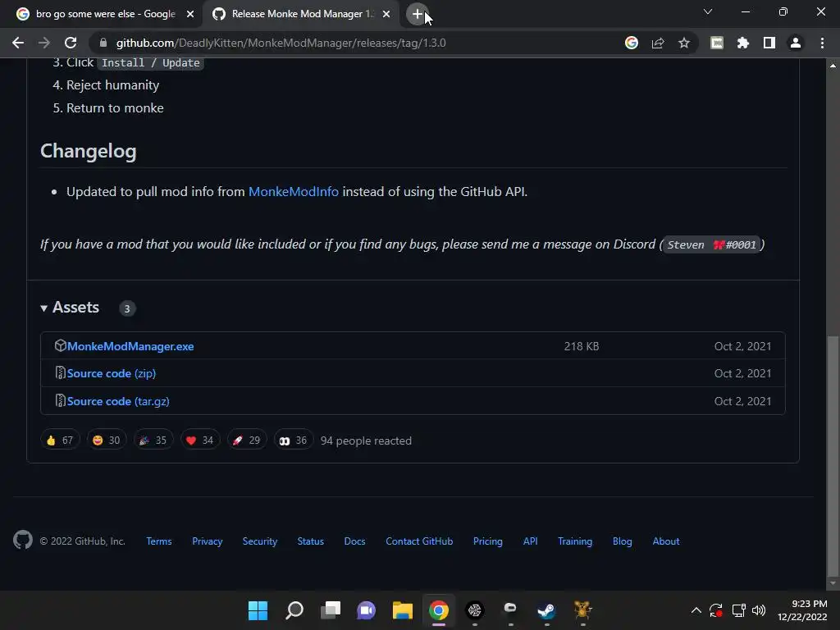This screenshot has width=840, height=630.
Task: Collapse the Assets section triangle
Action: pyautogui.click(x=44, y=308)
